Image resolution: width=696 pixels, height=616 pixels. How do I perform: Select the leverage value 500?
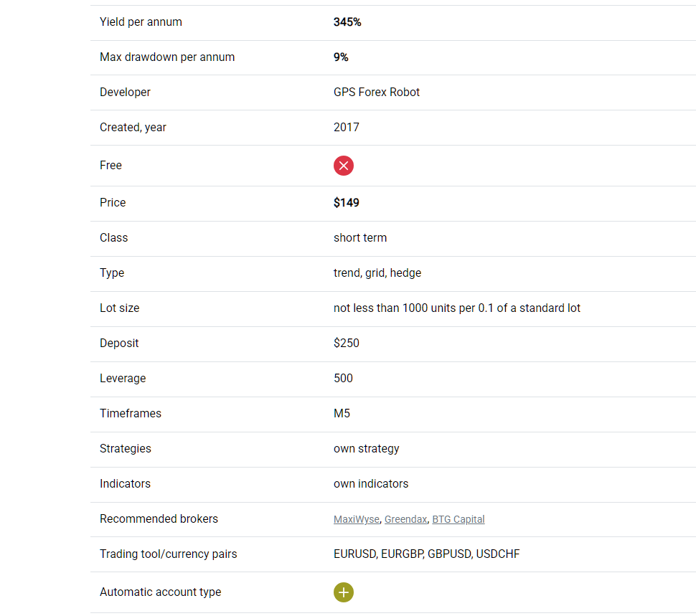[x=343, y=379]
